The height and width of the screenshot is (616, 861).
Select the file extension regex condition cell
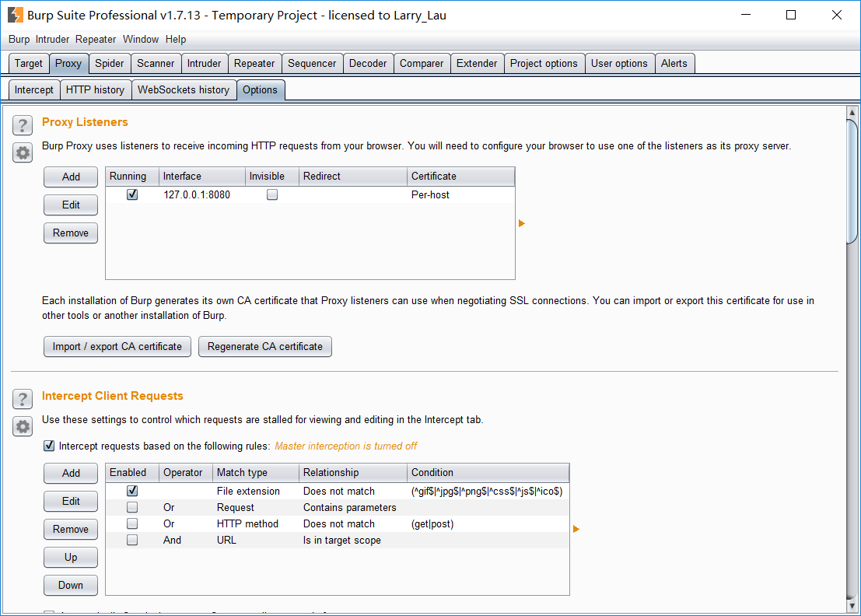[487, 492]
